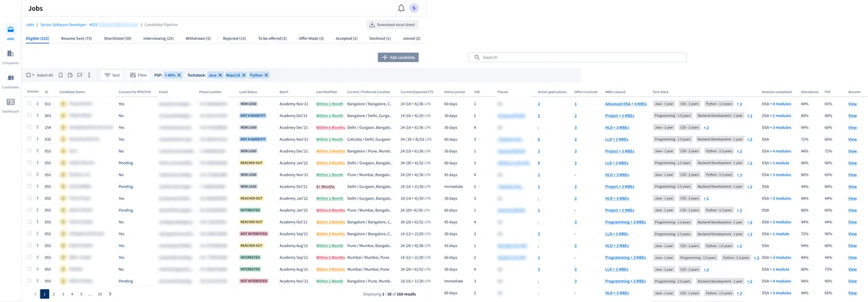Screen dimensions: 868x302
Task: Open the Offer Made (3) tab
Action: click(311, 38)
